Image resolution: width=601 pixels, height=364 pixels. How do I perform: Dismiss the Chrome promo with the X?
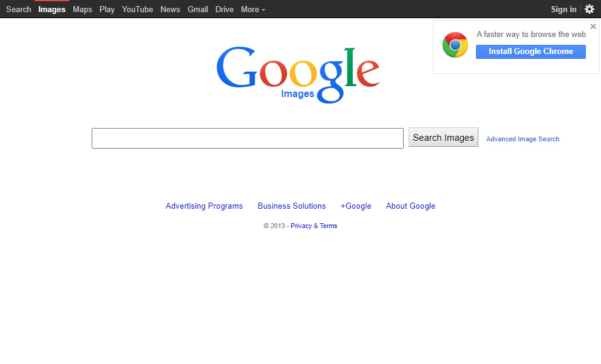click(593, 27)
